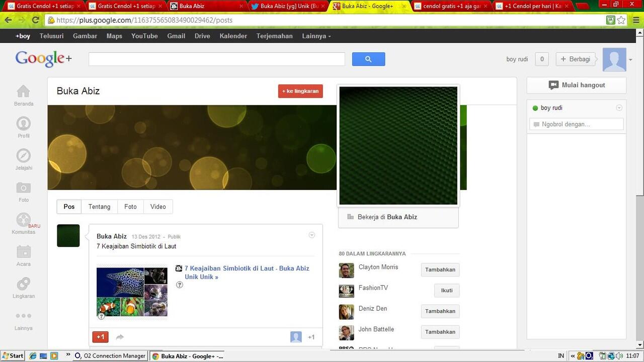This screenshot has height=362, width=644.
Task: Go to Beranda home in sidebar
Action: [x=24, y=95]
